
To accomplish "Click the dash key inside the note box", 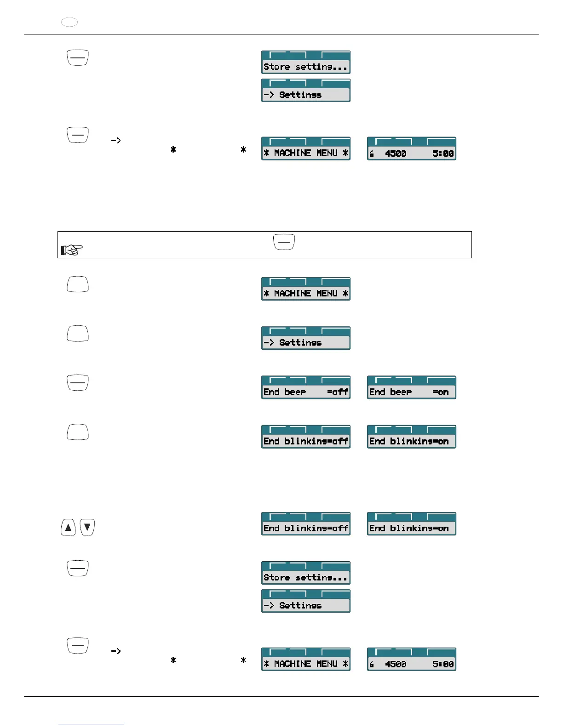I will 284,242.
